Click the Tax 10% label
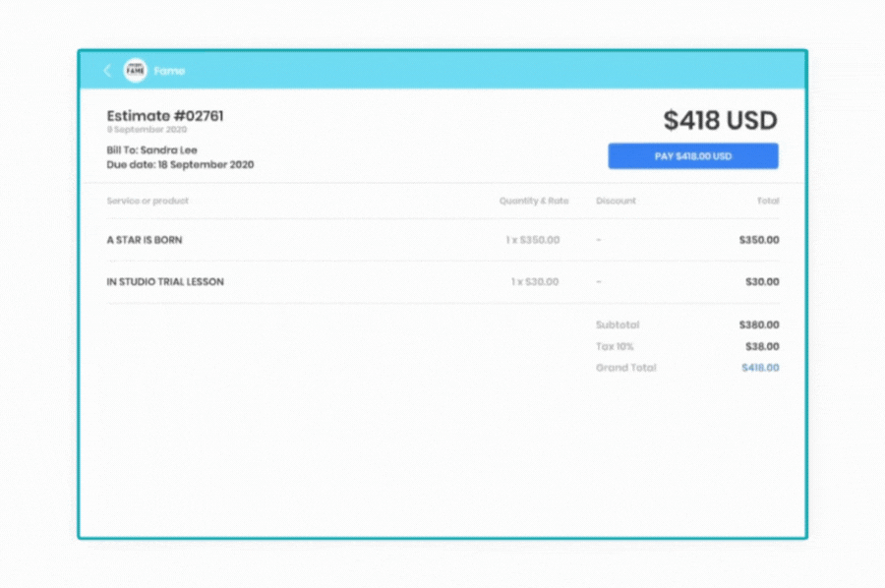The width and height of the screenshot is (885, 588). tap(615, 346)
